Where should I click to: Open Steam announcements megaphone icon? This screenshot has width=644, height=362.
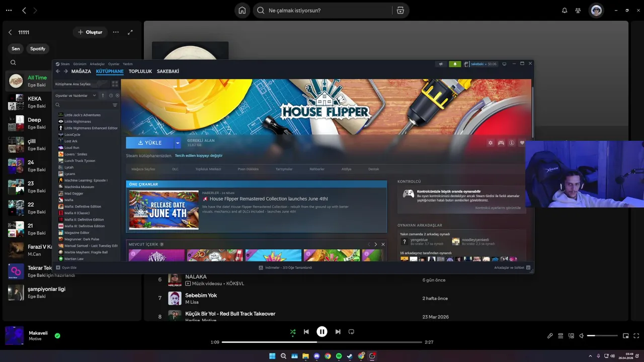point(441,64)
